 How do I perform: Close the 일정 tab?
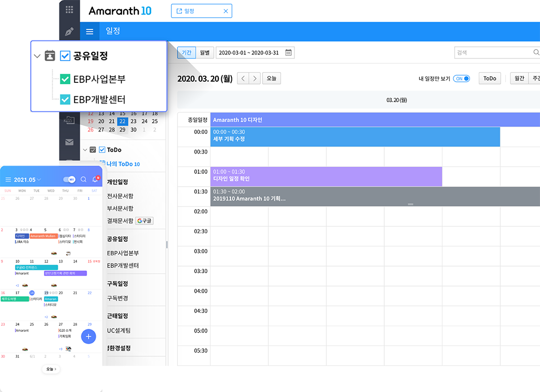click(226, 11)
